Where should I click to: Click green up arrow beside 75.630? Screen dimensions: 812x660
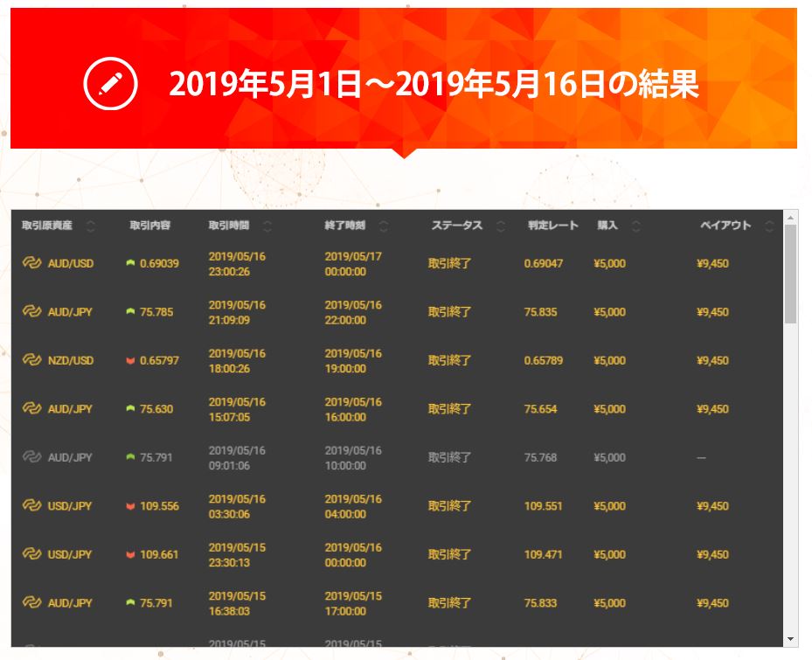130,409
